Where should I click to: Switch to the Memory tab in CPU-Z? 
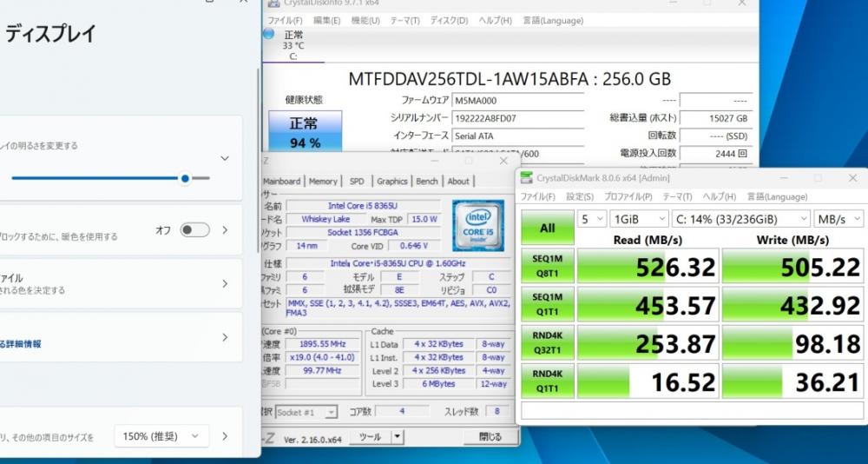pyautogui.click(x=323, y=182)
